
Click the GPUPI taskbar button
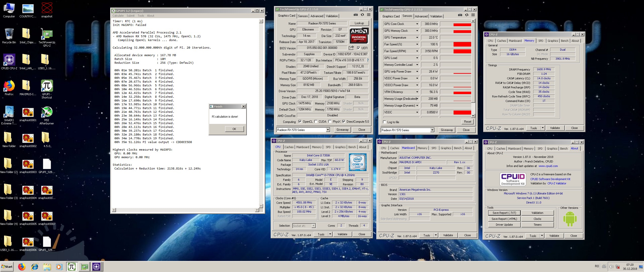[x=72, y=267]
